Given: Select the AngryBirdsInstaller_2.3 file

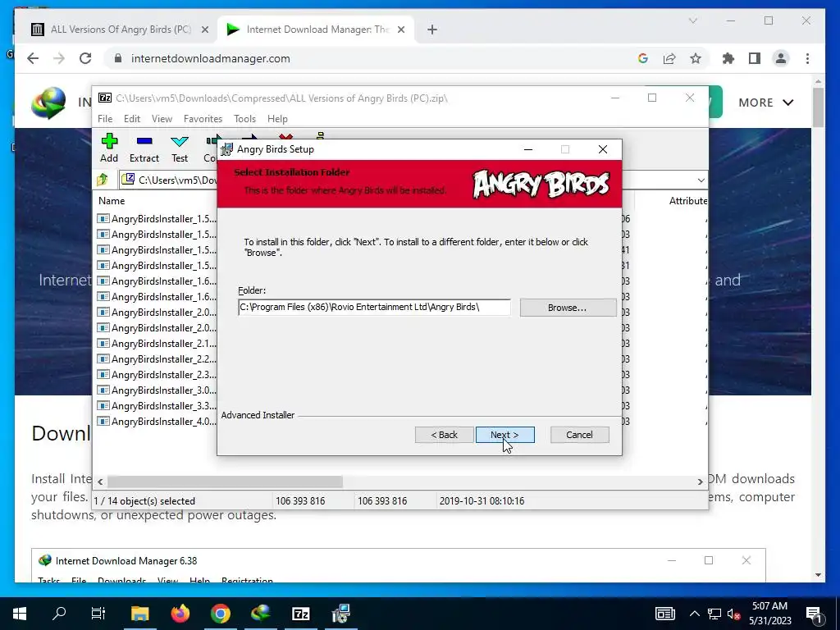Looking at the screenshot, I should [x=157, y=374].
